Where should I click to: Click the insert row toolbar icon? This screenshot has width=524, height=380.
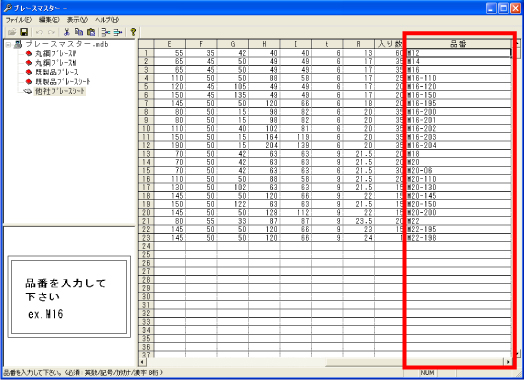(x=106, y=32)
